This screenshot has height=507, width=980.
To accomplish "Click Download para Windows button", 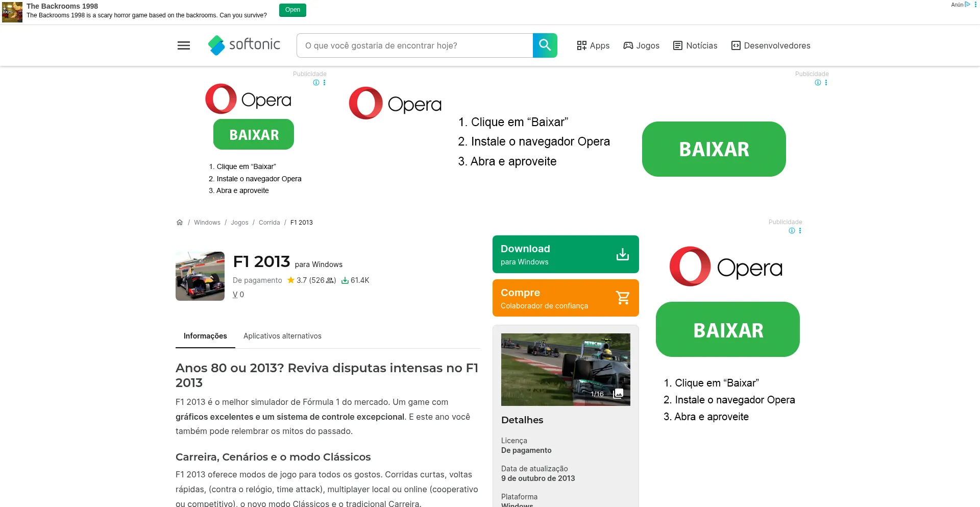I will click(566, 254).
